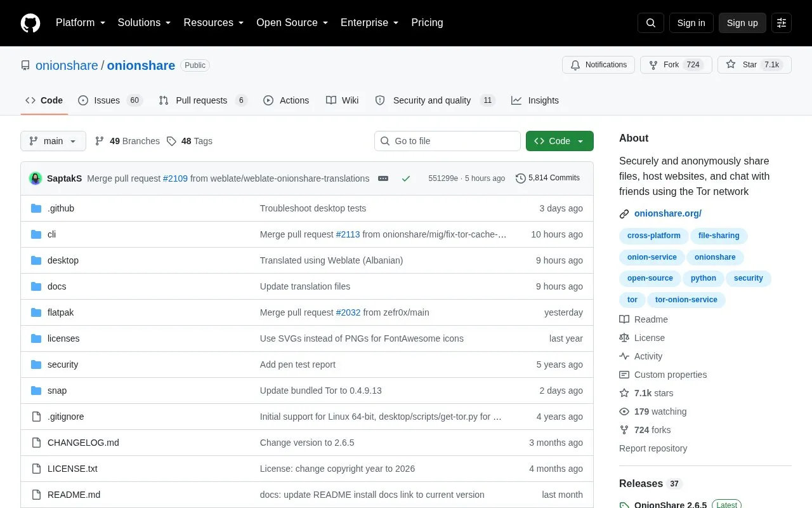This screenshot has width=812, height=508.
Task: Open the .github folder icon
Action: point(36,208)
